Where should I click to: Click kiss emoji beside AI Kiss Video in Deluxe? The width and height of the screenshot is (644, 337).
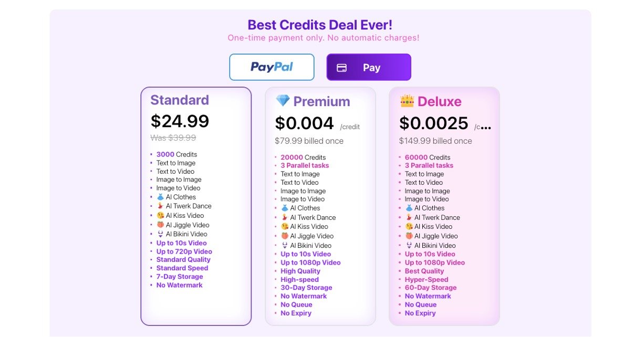[409, 227]
